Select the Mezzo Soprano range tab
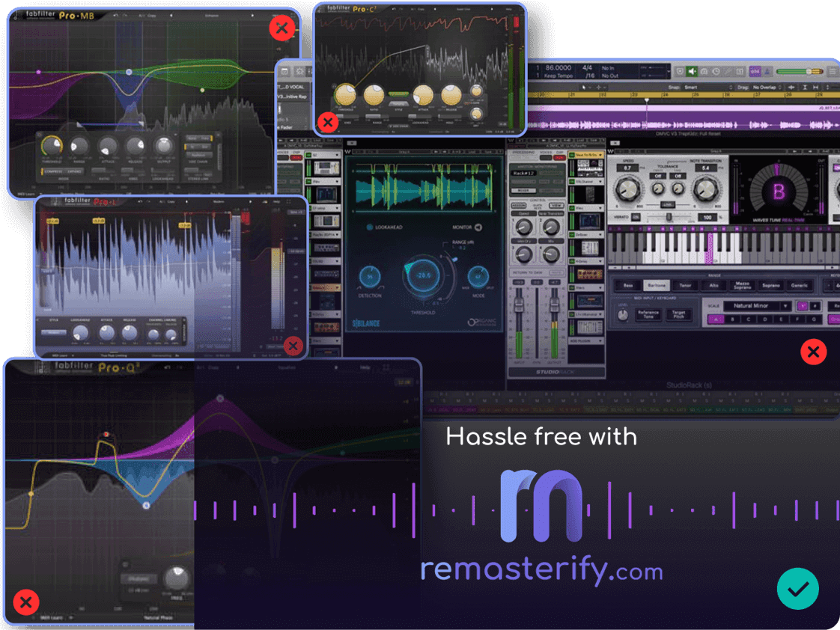840x630 pixels. (743, 286)
